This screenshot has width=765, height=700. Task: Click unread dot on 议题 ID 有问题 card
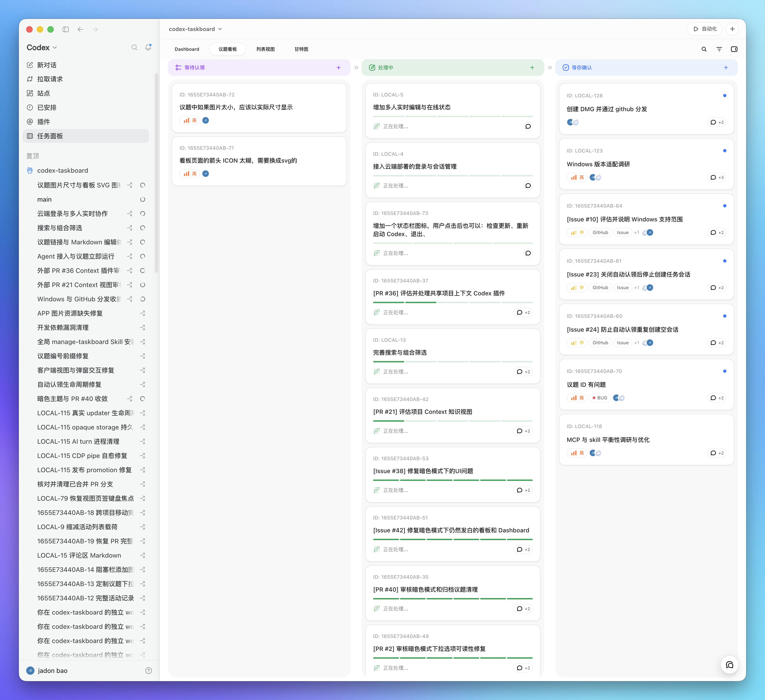(x=725, y=371)
